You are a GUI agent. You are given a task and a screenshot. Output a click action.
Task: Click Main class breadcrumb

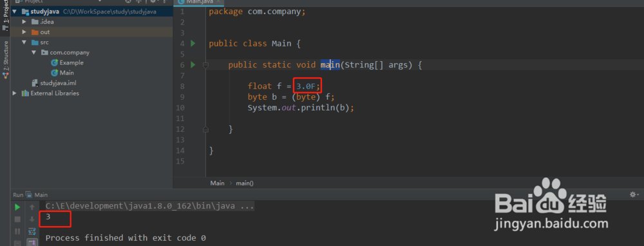217,183
